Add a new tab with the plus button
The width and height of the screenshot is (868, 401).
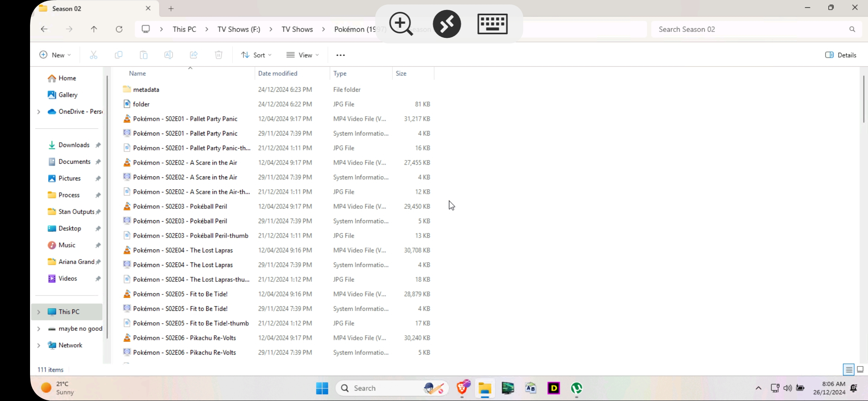(171, 9)
